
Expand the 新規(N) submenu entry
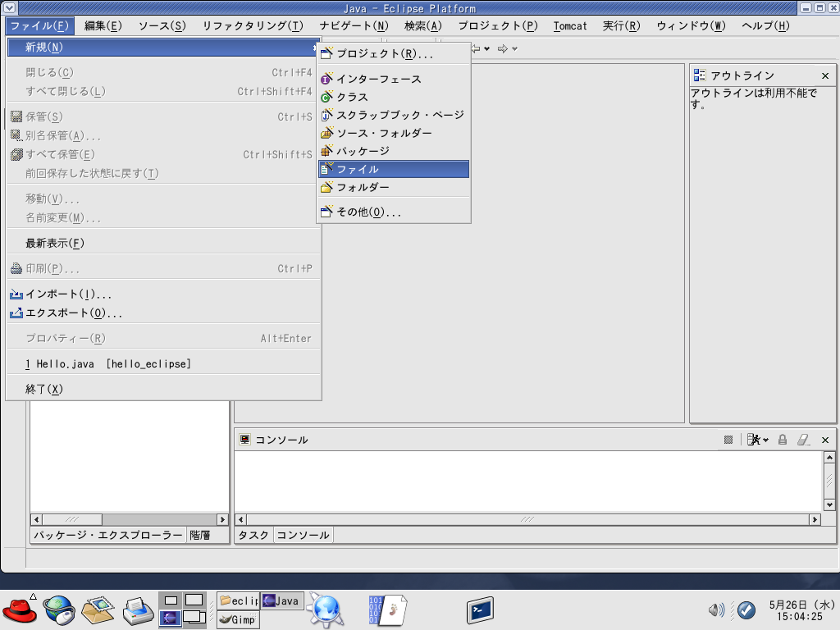163,47
